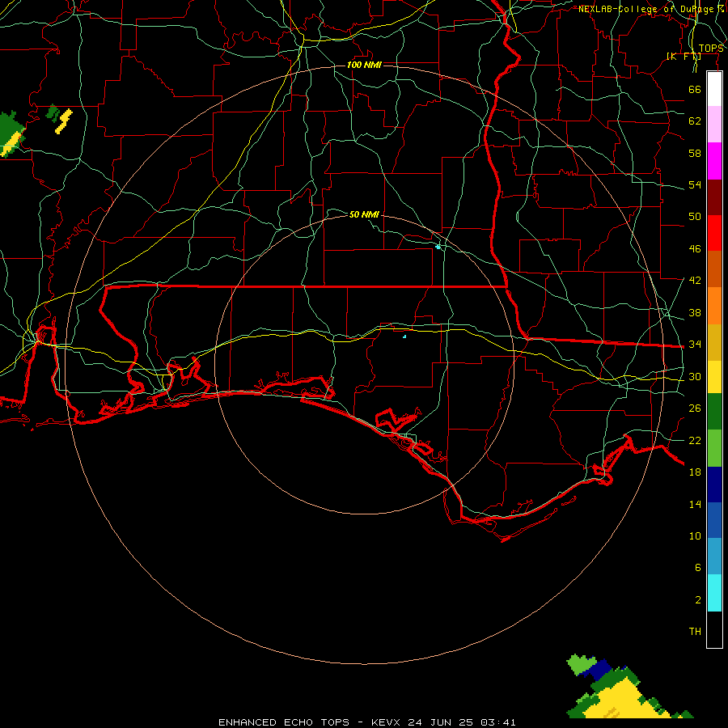Click the white swatch in the tops legend
This screenshot has width=728, height=728.
tap(714, 89)
